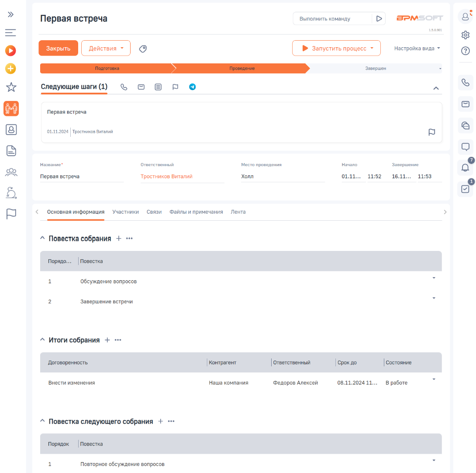Switch to the Файлы и примечания tab
Viewport: 476px width, 473px height.
point(196,212)
